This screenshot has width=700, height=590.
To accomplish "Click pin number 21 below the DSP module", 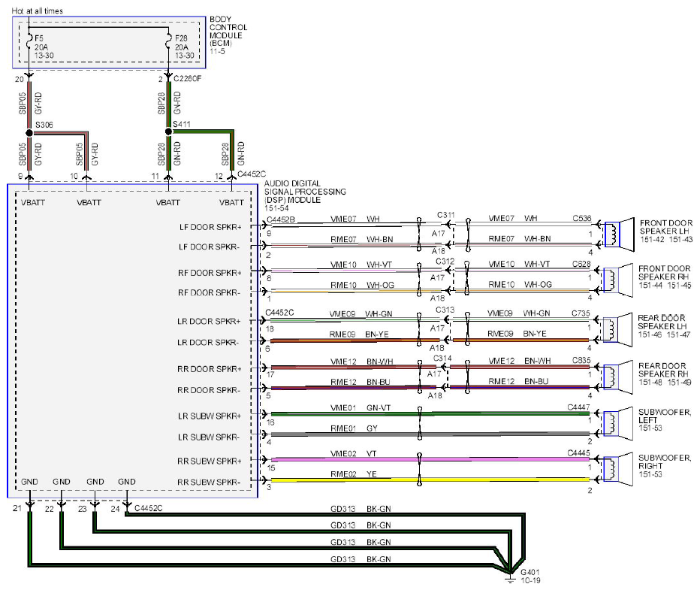I will coord(17,508).
